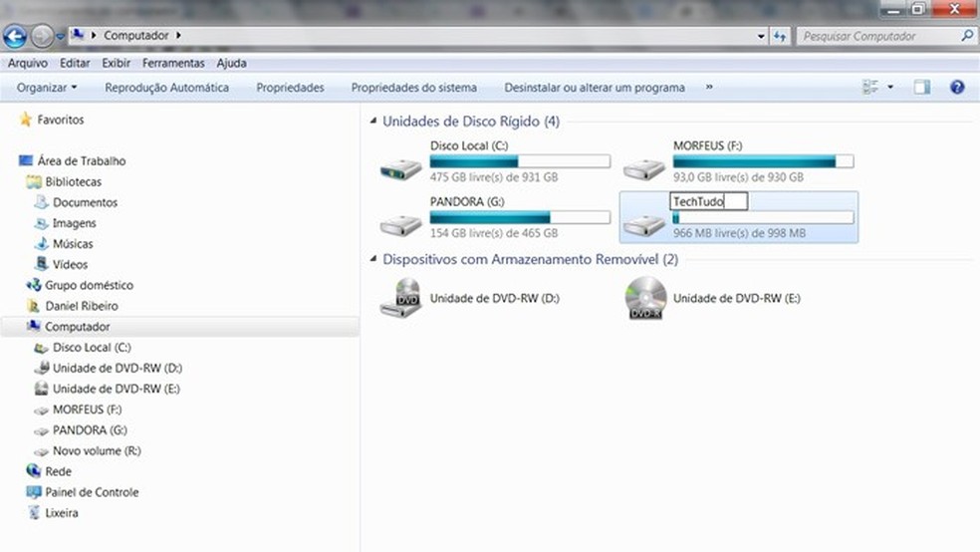This screenshot has height=552, width=980.
Task: Click '966 MB livre(s) de 998 MB' text
Action: (739, 232)
